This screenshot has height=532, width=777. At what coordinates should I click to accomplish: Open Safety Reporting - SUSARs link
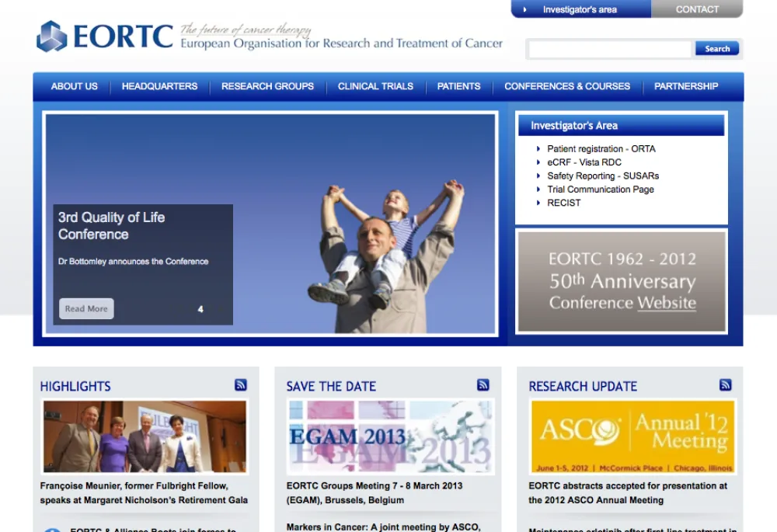click(x=603, y=176)
